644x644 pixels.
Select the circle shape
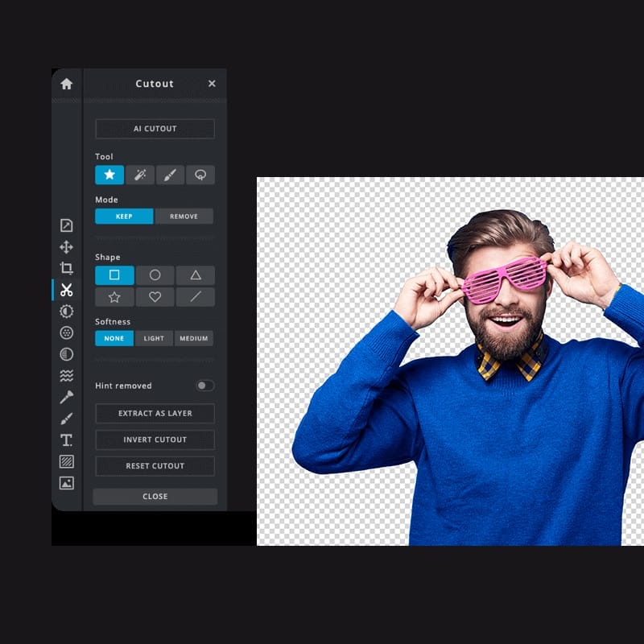154,275
